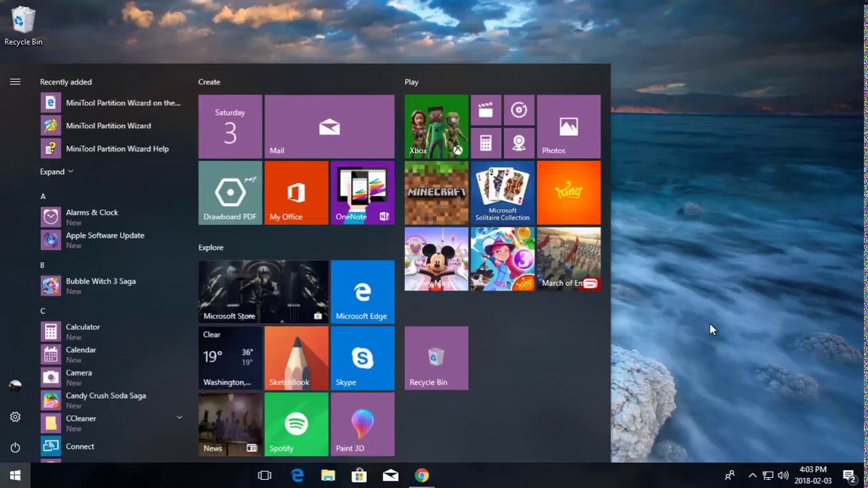
Task: Open the Bubble Witch 3 Saga tile
Action: click(502, 259)
